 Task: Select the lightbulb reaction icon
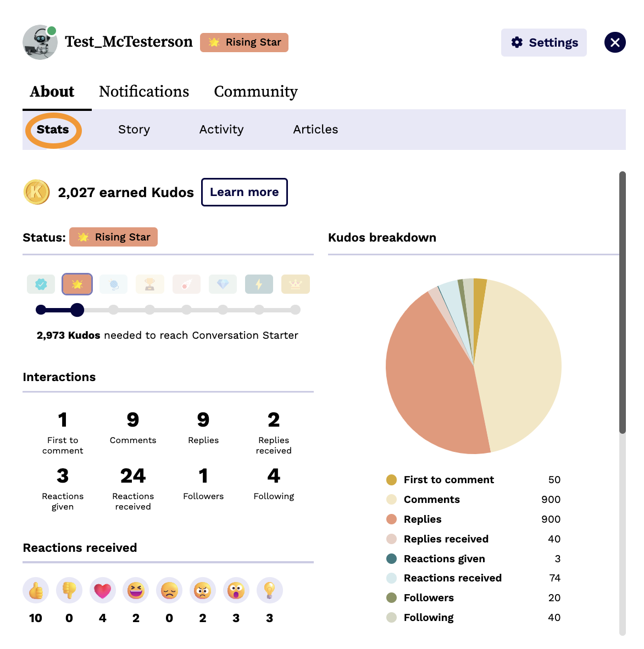[269, 590]
